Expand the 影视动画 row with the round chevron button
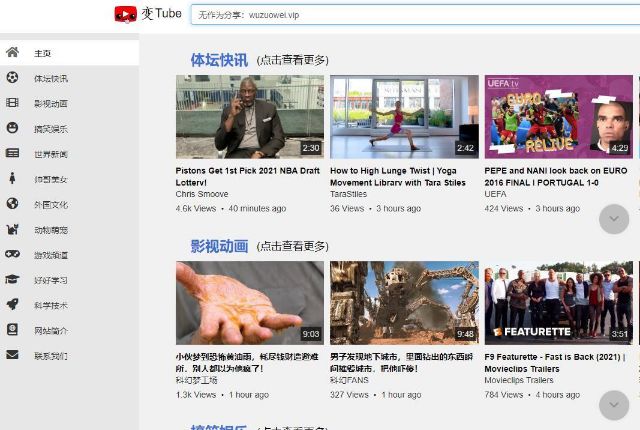640x430 pixels. (x=614, y=405)
